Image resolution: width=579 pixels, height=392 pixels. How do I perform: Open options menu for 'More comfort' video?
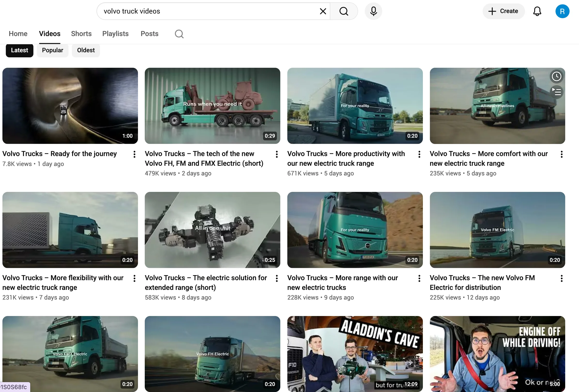562,154
